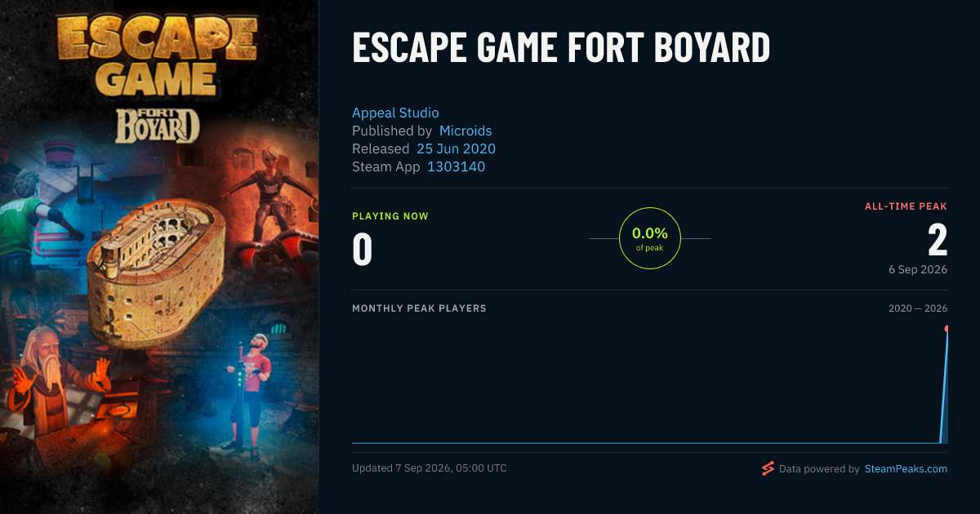
Task: Click the SteamPeaks logo icon
Action: point(768,468)
